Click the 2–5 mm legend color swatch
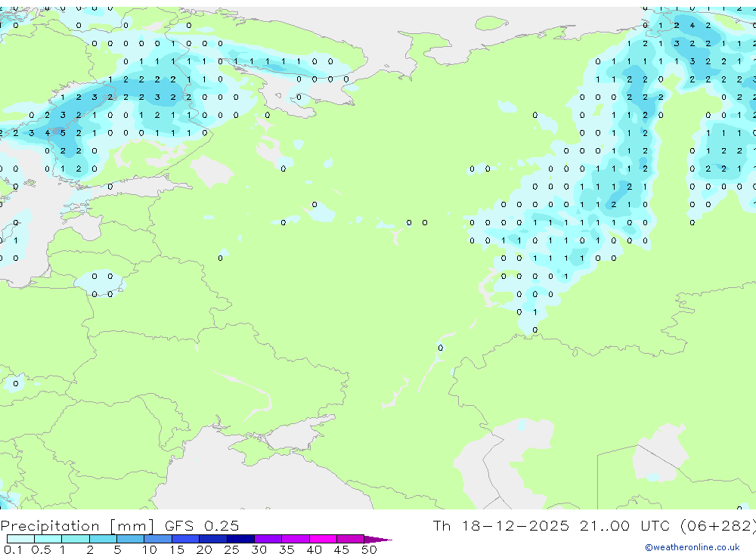 [x=103, y=539]
